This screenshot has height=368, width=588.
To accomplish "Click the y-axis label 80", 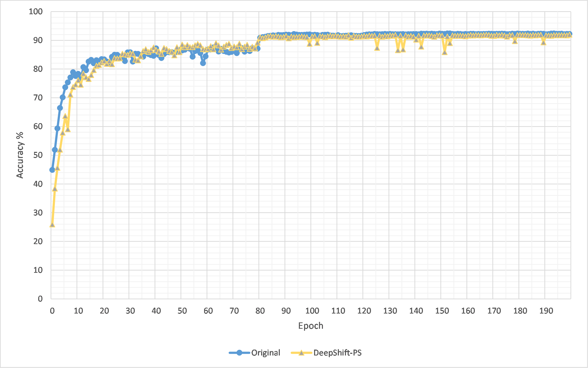I will [x=38, y=69].
